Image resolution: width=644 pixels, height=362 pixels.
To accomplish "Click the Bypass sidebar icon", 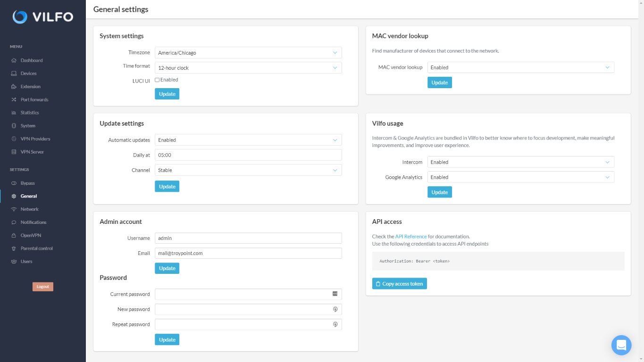I will 14,183.
